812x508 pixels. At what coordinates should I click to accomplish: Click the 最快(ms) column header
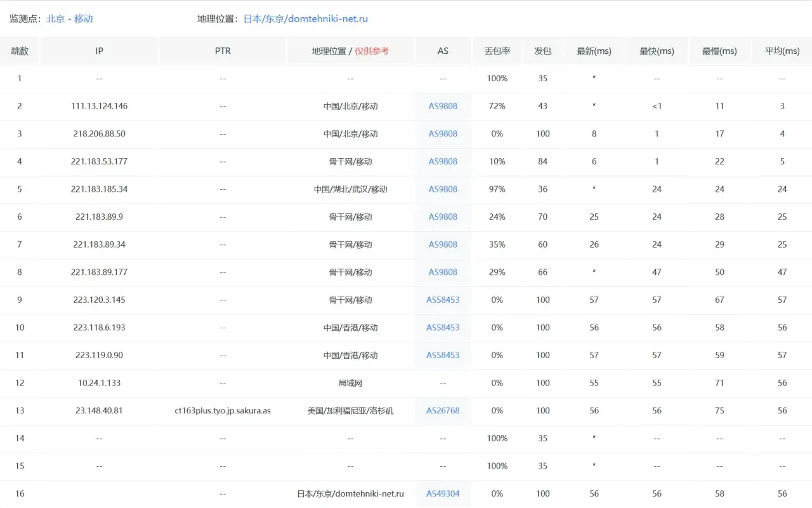(657, 51)
